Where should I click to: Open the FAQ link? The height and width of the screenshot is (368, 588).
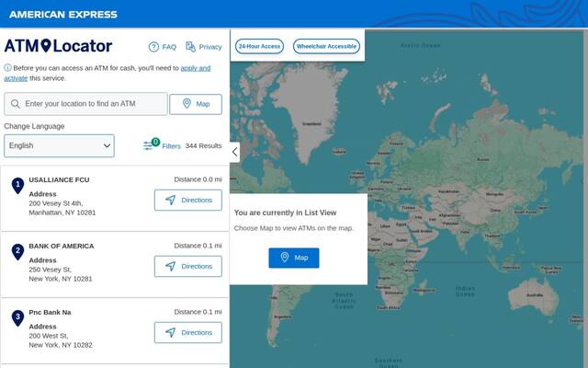coord(169,47)
